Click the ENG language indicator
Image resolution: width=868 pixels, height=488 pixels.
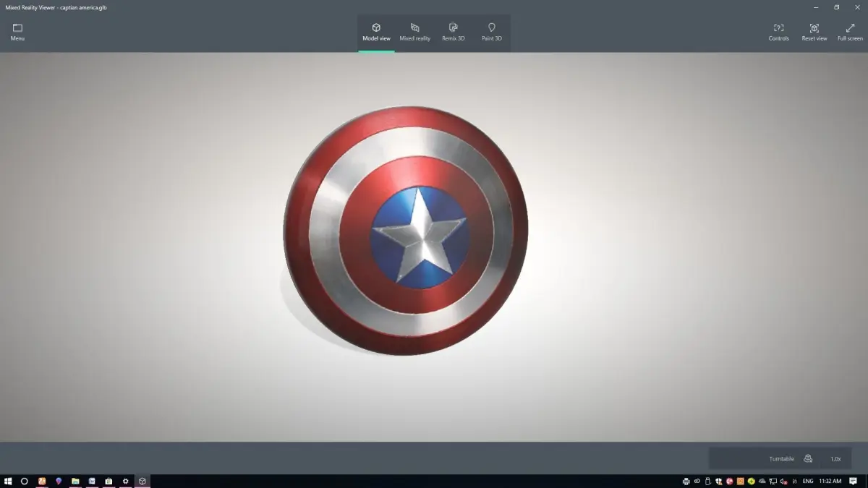pos(808,481)
